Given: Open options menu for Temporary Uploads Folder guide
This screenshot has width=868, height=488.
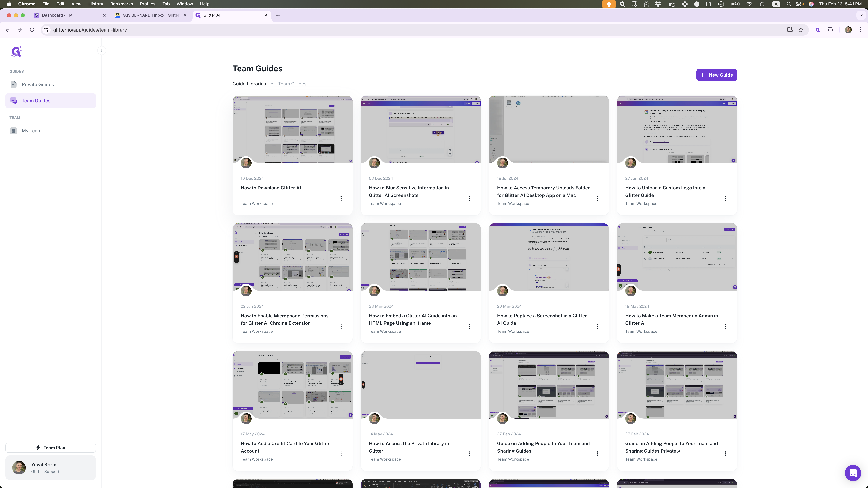Looking at the screenshot, I should 597,198.
